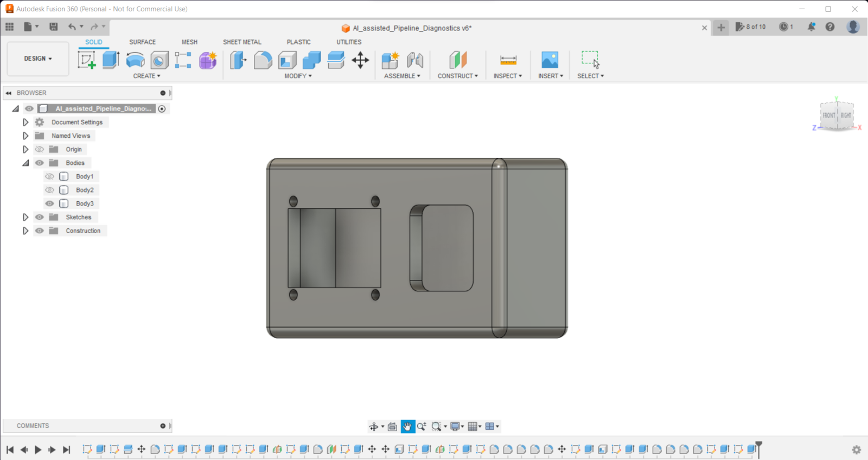The height and width of the screenshot is (460, 868).
Task: Select the Fillet tool in Modify
Action: [263, 60]
